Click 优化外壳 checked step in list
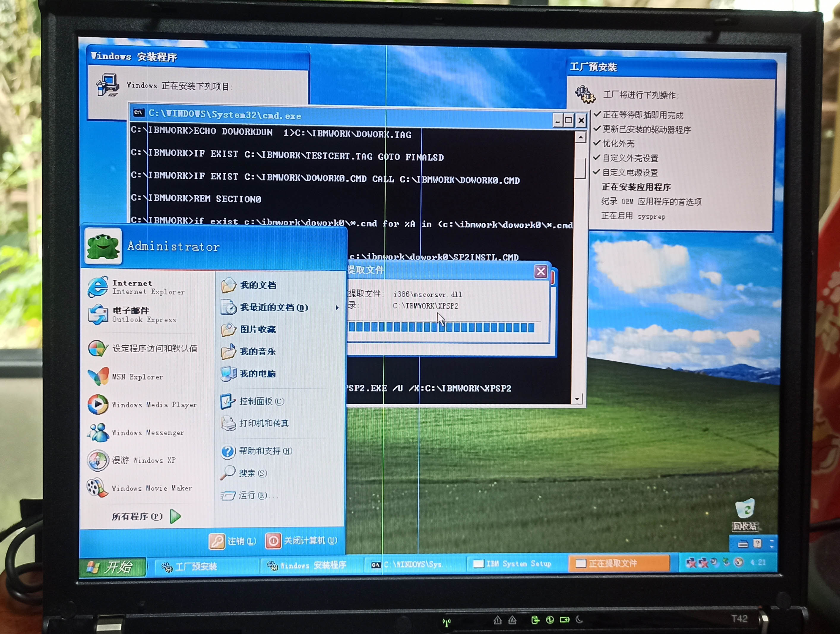This screenshot has height=634, width=840. (618, 143)
